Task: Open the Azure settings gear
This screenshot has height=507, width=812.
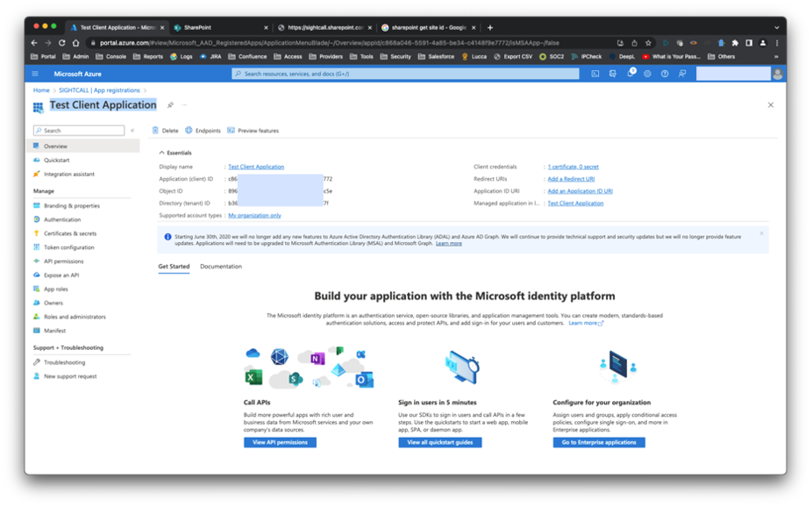Action: click(647, 74)
